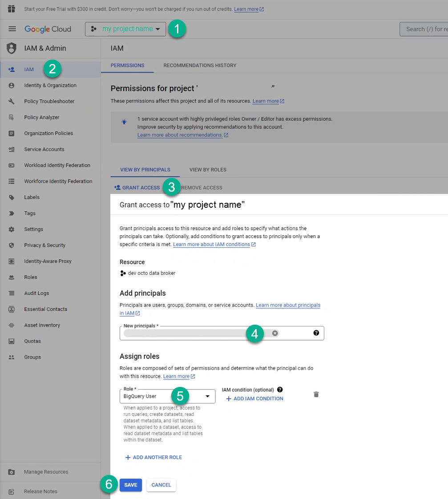
Task: Click the Policy Troubleshooter wrench icon
Action: click(x=12, y=101)
